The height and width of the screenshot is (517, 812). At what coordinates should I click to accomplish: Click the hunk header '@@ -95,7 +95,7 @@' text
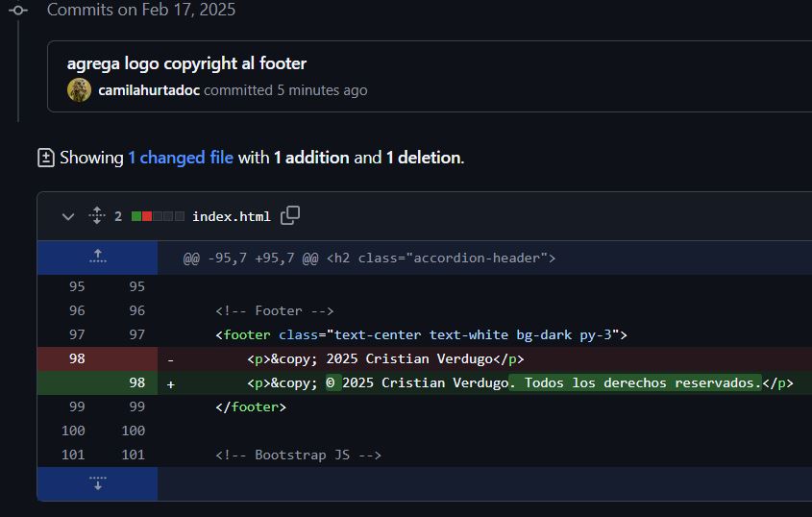[251, 258]
